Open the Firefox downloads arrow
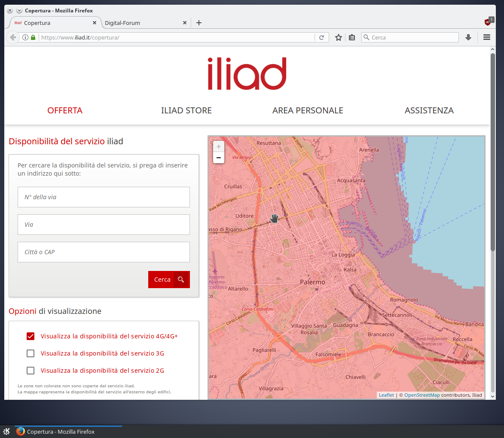Viewport: 504px width, 438px height. click(468, 37)
